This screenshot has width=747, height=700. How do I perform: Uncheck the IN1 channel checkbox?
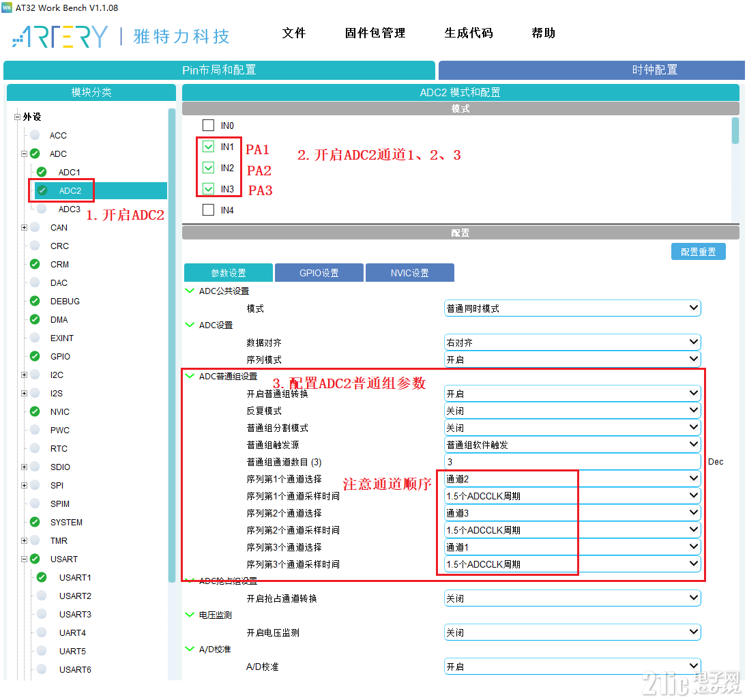(208, 146)
